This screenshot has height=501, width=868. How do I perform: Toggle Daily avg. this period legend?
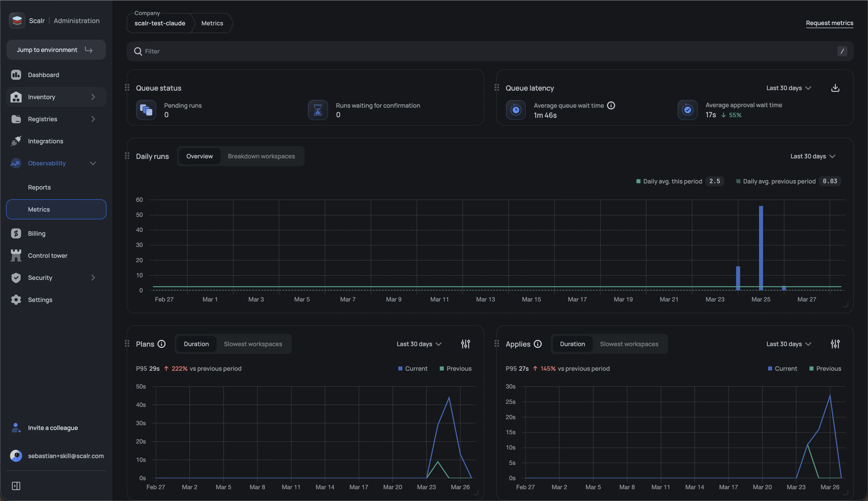pos(680,181)
